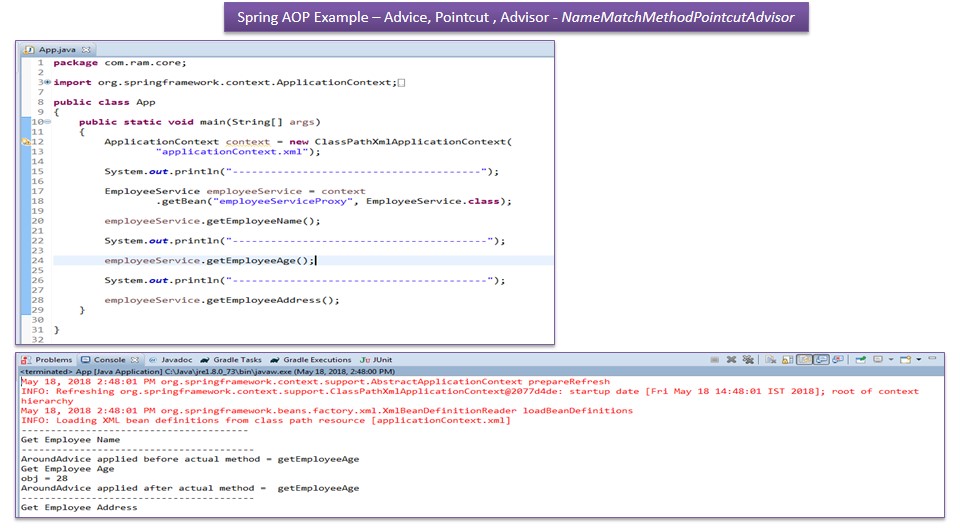Click the Terminate square icon in Console toolbar
The image size is (960, 528).
(714, 360)
